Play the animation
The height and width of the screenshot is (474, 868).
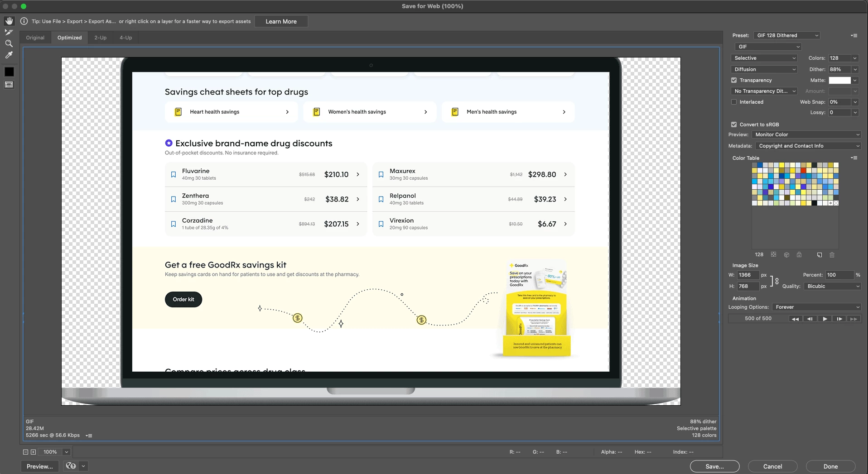pos(825,319)
